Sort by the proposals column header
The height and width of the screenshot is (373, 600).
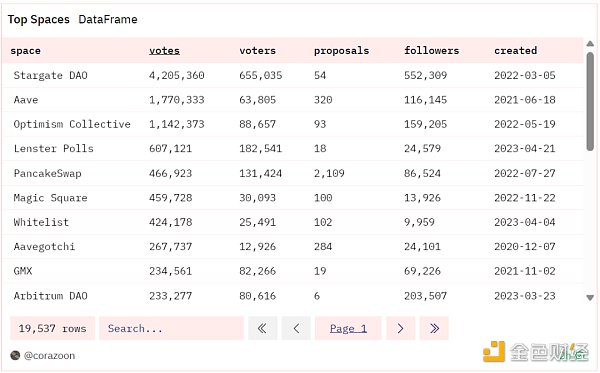(341, 50)
